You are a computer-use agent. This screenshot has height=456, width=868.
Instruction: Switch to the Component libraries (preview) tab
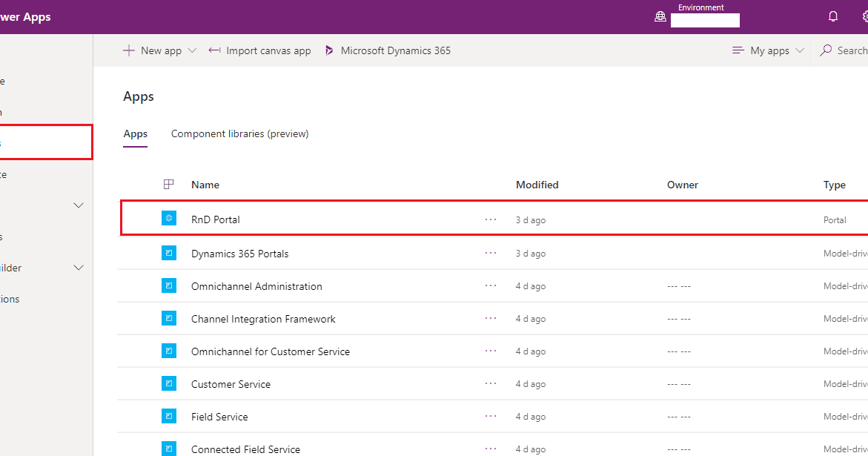tap(239, 133)
